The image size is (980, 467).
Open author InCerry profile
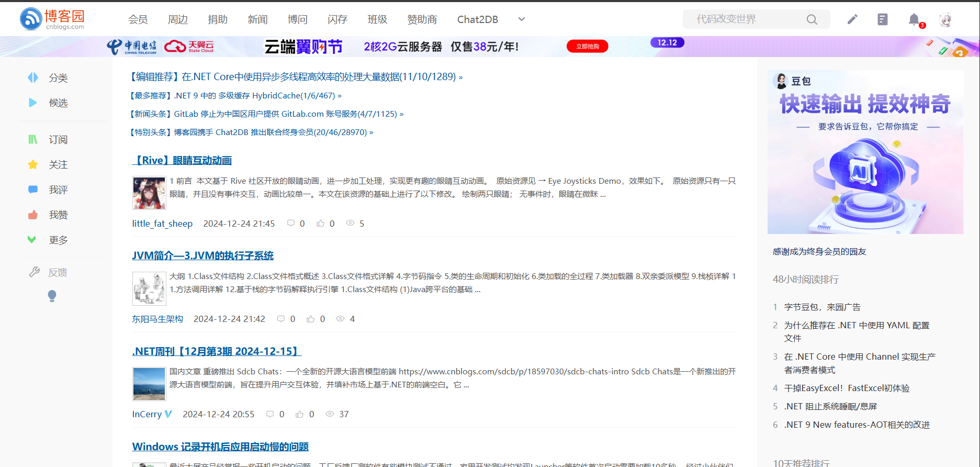click(x=147, y=414)
